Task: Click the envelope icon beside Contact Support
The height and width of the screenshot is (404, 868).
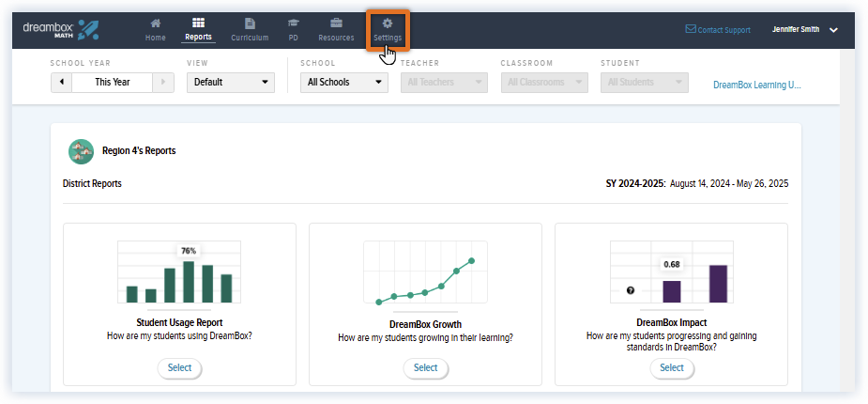Action: tap(691, 29)
